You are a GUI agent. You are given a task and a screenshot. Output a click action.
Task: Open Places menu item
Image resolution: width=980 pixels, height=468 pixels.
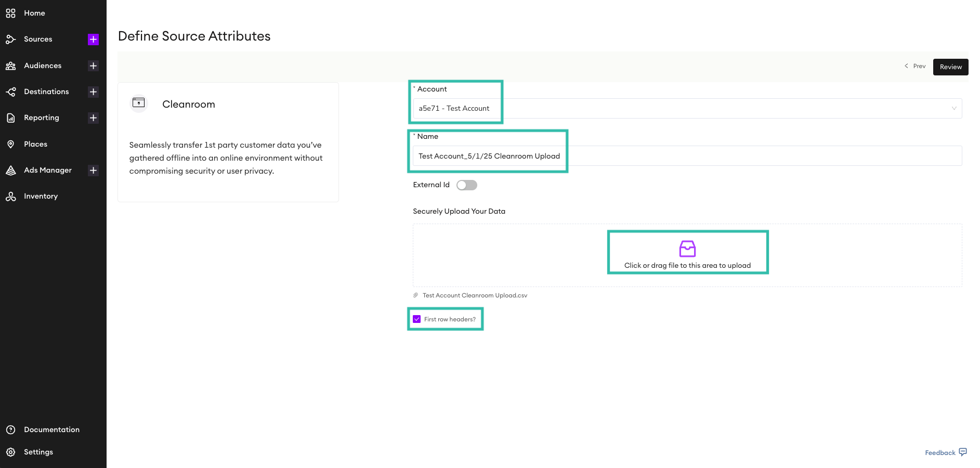pyautogui.click(x=35, y=144)
